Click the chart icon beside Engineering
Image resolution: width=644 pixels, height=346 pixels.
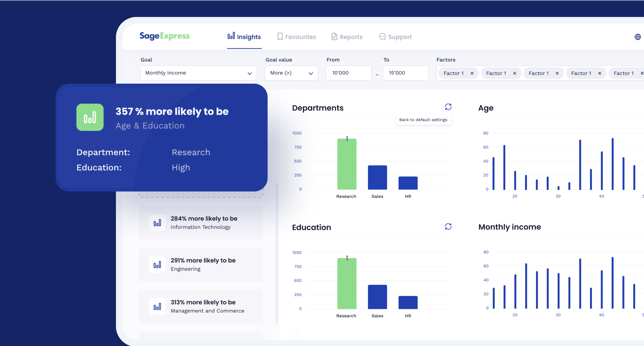(x=157, y=265)
